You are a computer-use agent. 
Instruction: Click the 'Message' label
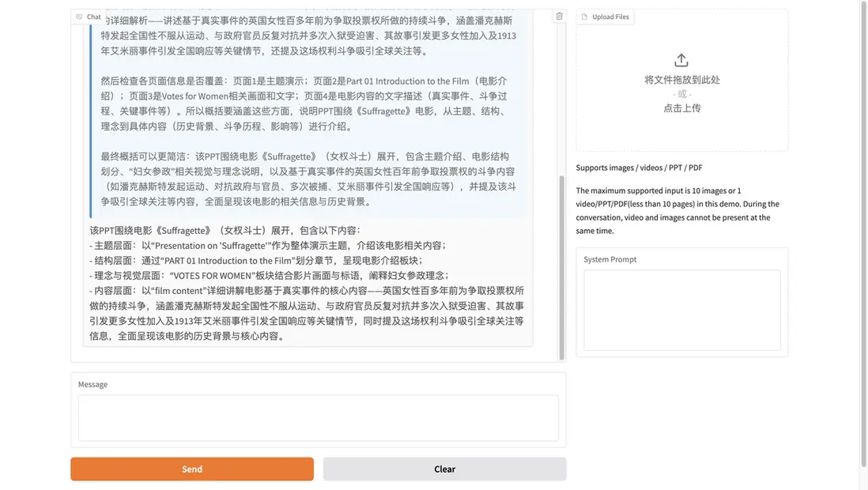92,384
